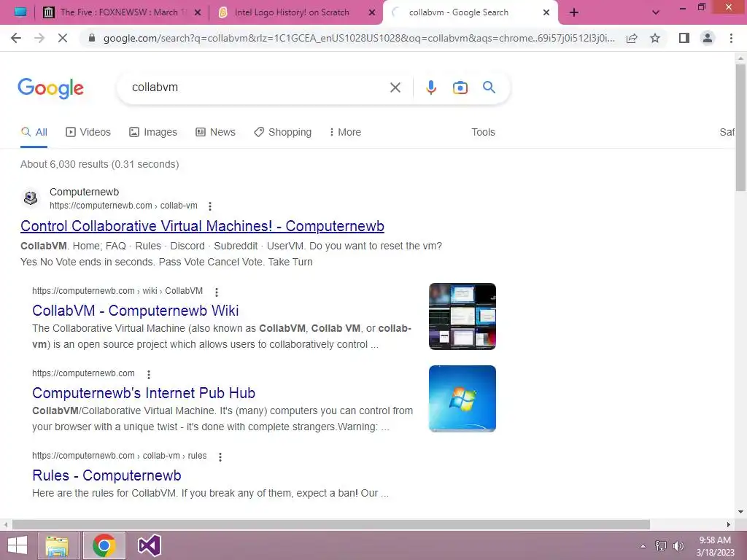Switch to Videos results
747x560 pixels.
tap(88, 132)
